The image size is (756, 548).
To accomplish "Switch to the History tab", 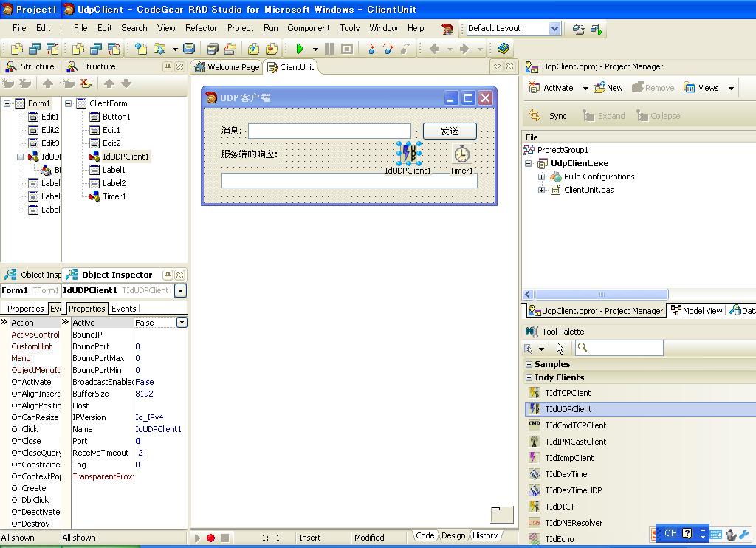I will click(x=485, y=535).
